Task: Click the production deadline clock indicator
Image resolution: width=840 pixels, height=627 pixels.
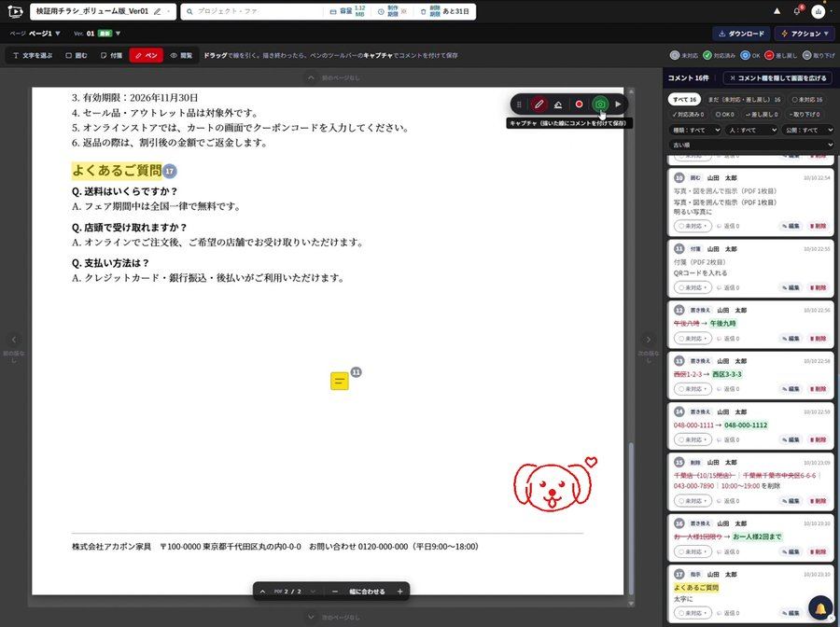Action: coord(392,11)
